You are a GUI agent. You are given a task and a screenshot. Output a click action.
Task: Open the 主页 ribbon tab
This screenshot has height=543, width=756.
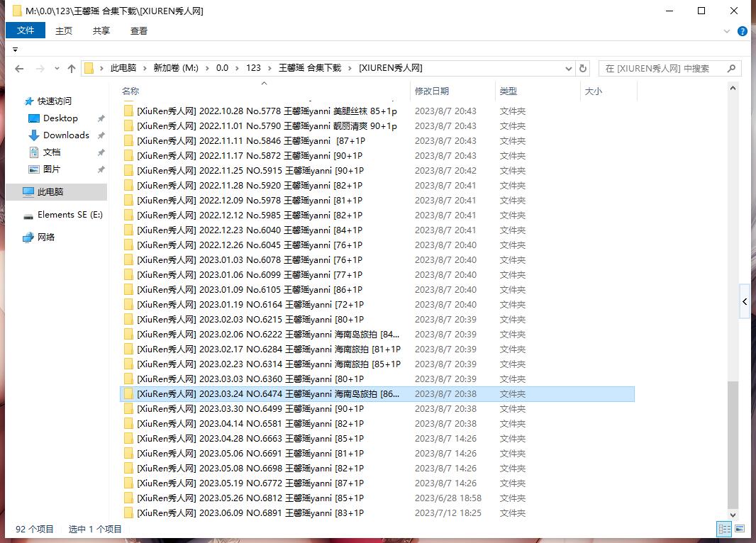[64, 30]
